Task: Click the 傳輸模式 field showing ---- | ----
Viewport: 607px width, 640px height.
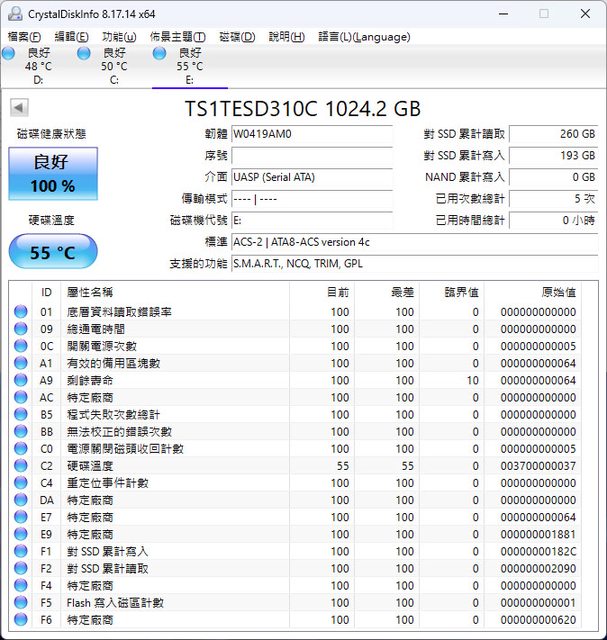Action: pos(312,199)
